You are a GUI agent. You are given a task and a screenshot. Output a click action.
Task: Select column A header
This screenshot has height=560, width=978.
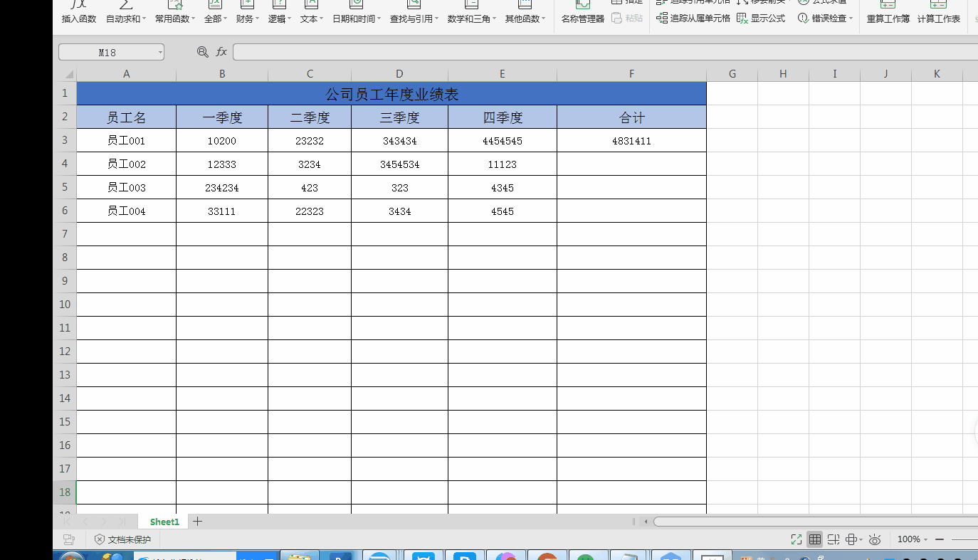(x=127, y=74)
